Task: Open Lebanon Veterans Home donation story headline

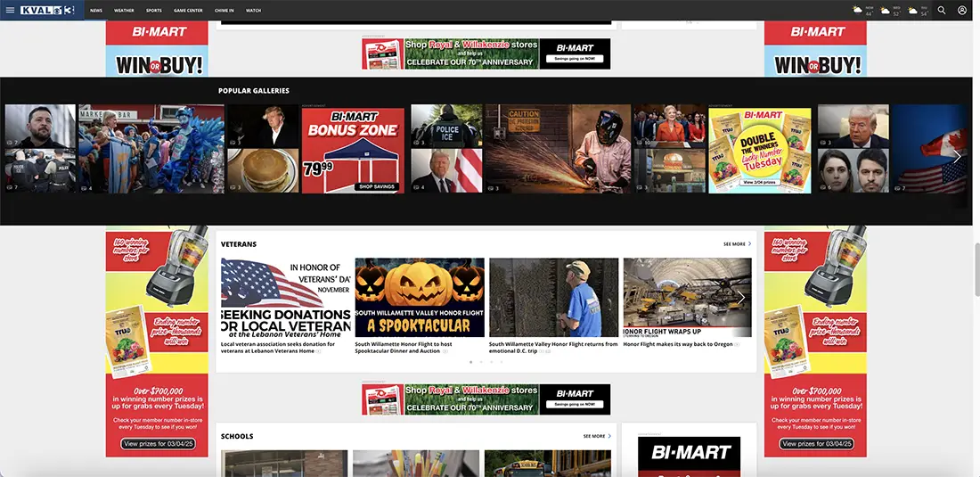Action: coord(278,348)
